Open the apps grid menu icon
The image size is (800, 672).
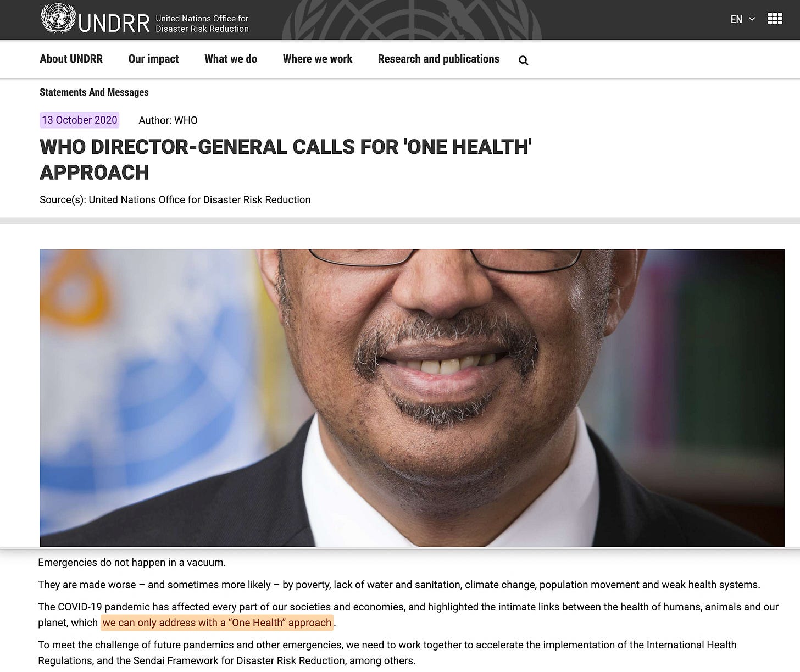(775, 19)
